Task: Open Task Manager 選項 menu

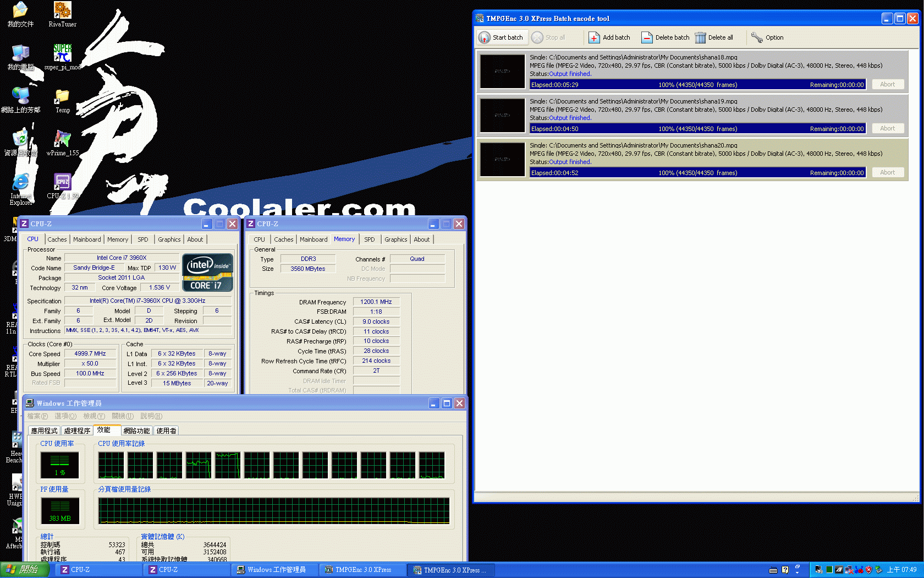Action: (65, 416)
